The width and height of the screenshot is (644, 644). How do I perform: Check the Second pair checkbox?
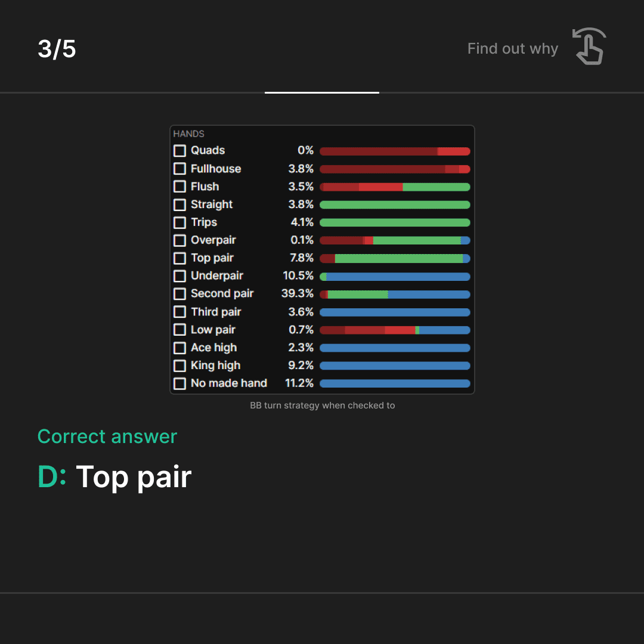[179, 294]
